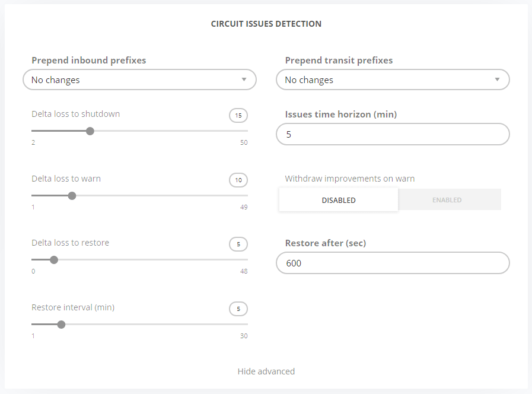Click the CIRCUIT ISSUES DETECTION heading
532x394 pixels.
click(266, 24)
